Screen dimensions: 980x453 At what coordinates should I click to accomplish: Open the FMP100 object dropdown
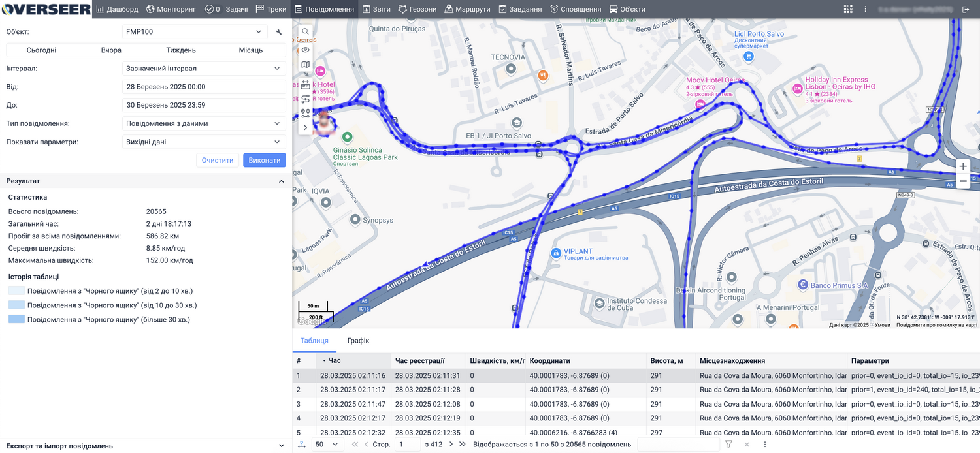click(x=195, y=32)
